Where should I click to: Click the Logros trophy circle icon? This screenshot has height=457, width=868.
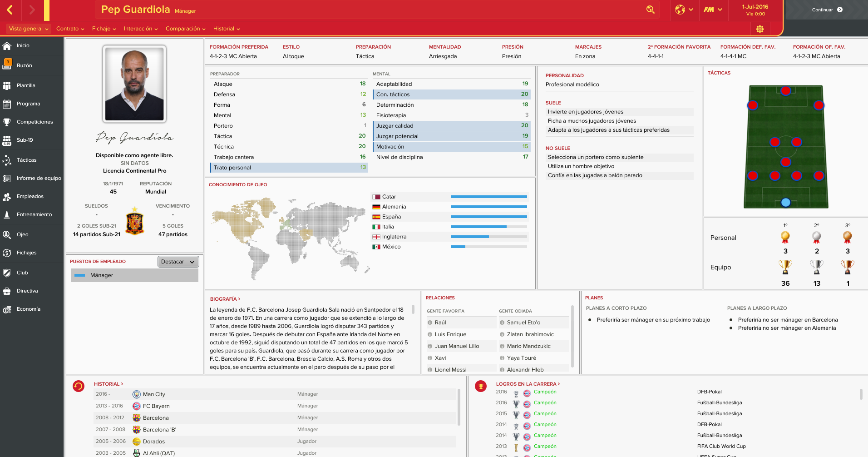pos(481,386)
